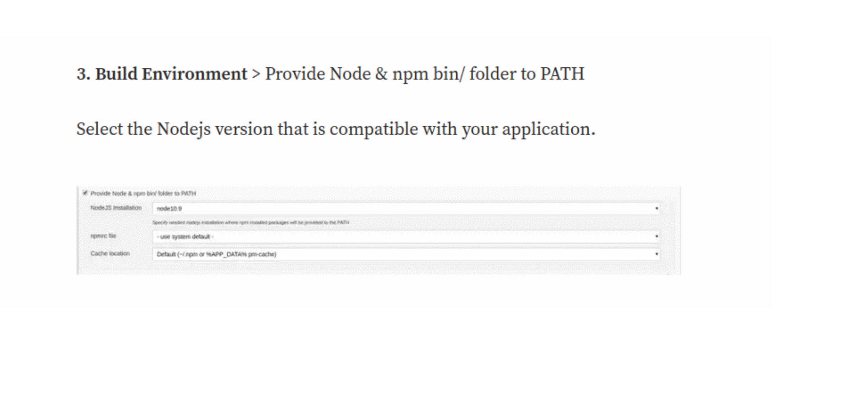Screen dimensions: 868x412
Task: Click the Cache location dropdown arrow
Action: click(x=656, y=254)
